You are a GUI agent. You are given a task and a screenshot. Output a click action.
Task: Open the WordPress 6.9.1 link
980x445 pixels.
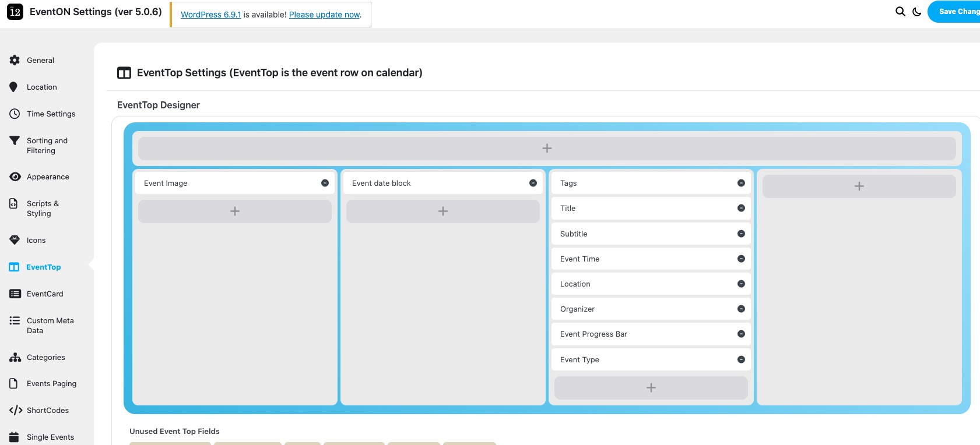tap(210, 15)
